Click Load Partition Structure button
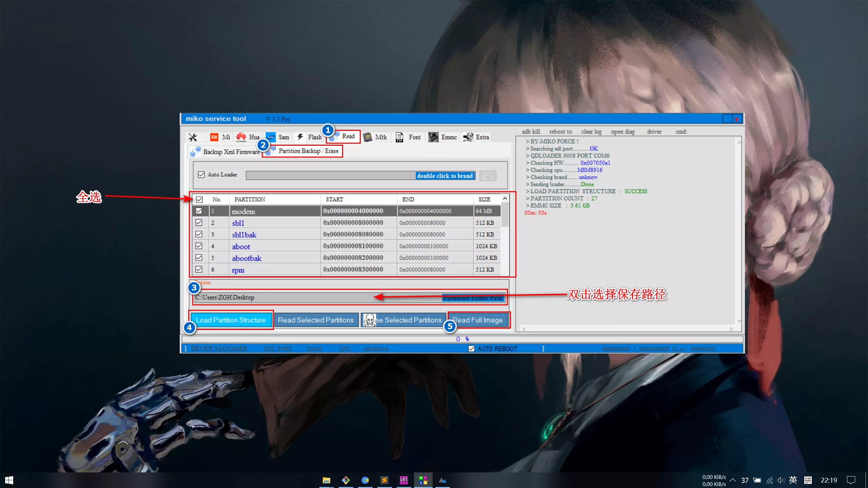This screenshot has height=488, width=868. pyautogui.click(x=231, y=320)
